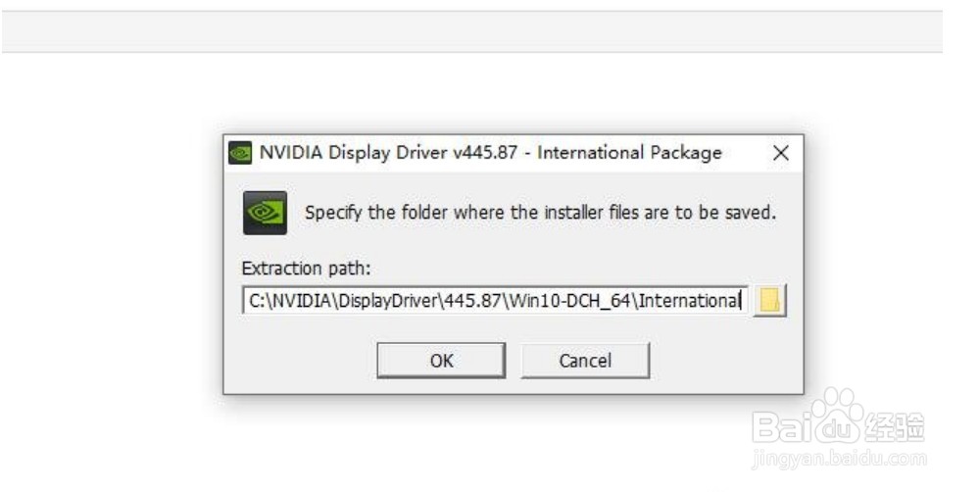
Task: Close the NVIDIA Display Driver dialog
Action: (x=780, y=153)
